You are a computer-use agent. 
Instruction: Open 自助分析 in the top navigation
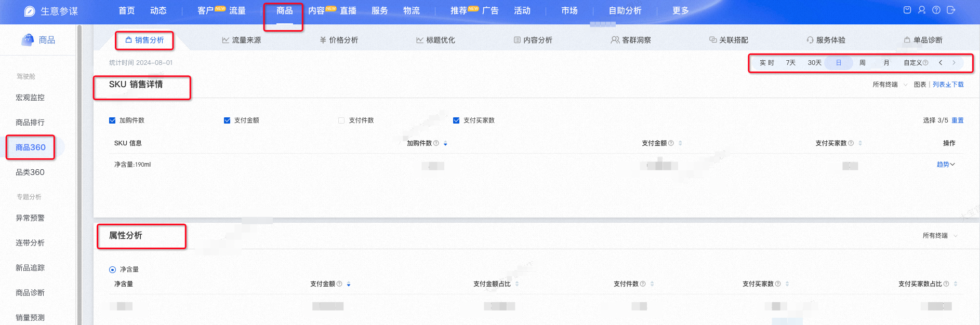[625, 10]
